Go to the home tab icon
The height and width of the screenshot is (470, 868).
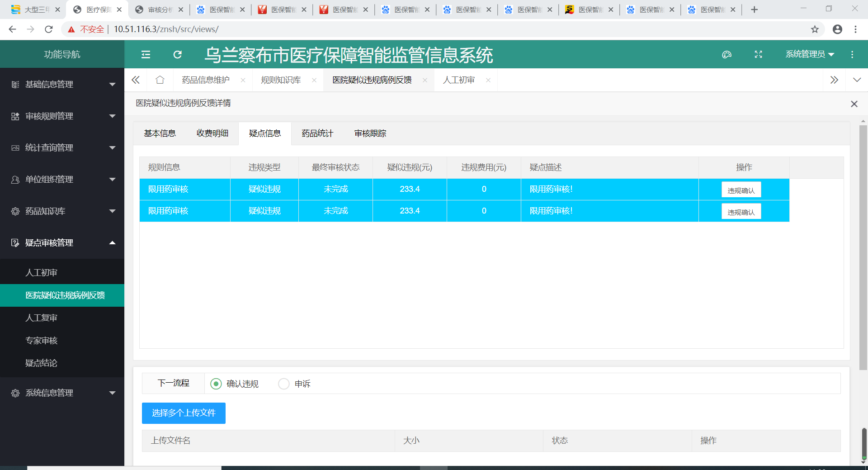coord(160,80)
